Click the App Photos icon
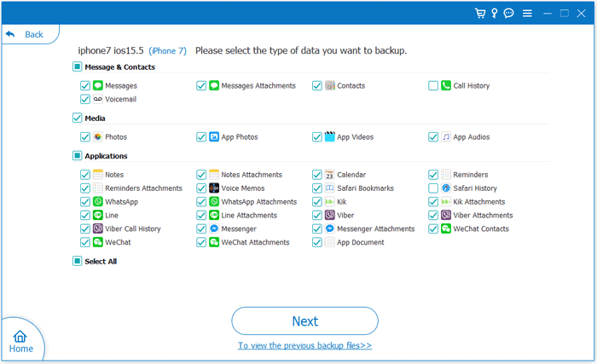Viewport: 597px width, 364px height. [x=214, y=136]
